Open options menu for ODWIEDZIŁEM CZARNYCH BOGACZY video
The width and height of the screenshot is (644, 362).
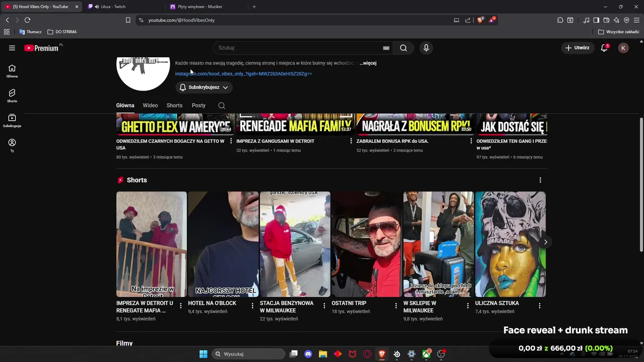click(231, 141)
